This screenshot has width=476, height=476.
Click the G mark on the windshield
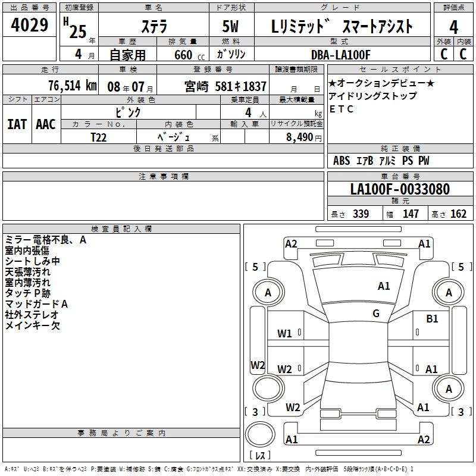pyautogui.click(x=376, y=314)
